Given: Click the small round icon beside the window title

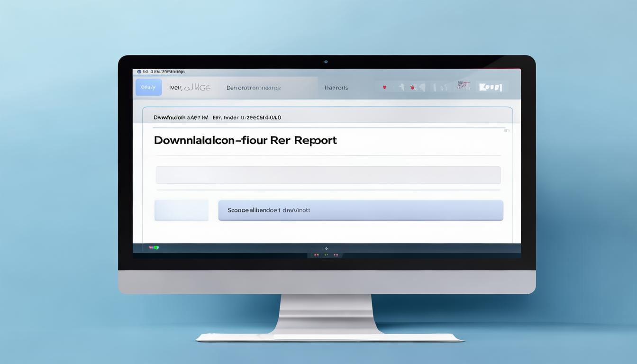Looking at the screenshot, I should 139,72.
